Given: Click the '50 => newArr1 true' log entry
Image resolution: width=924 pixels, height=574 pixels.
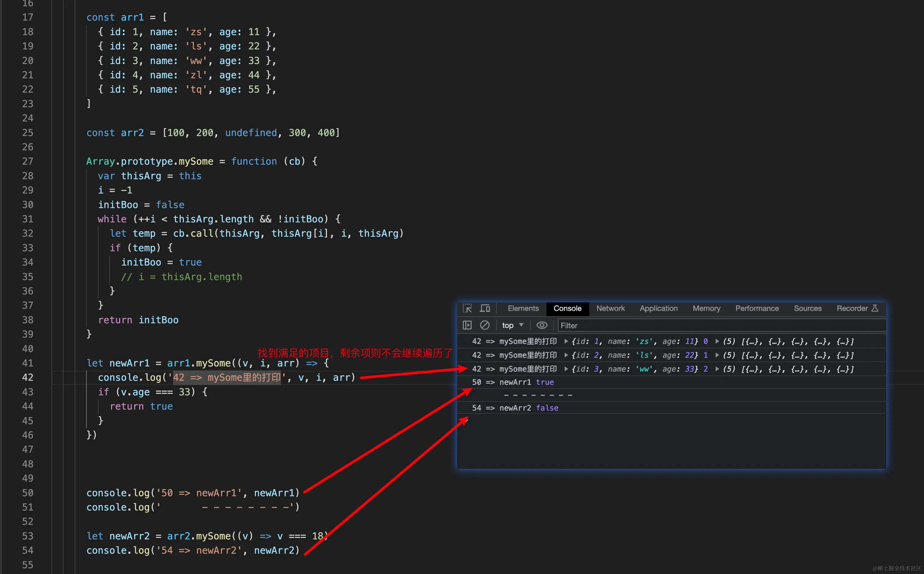Looking at the screenshot, I should click(x=513, y=382).
